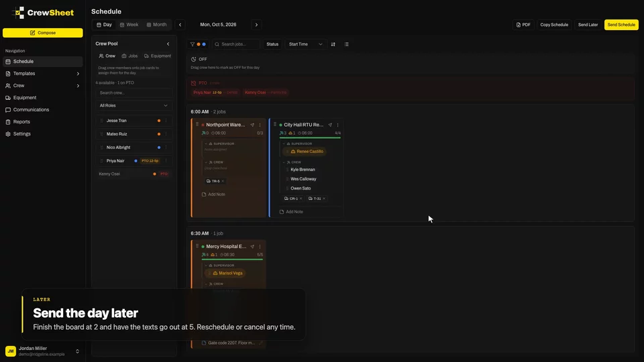Viewport: 644px width, 362px height.
Task: Click the PTO 12-5p badge on Priya Nair
Action: coord(150,161)
